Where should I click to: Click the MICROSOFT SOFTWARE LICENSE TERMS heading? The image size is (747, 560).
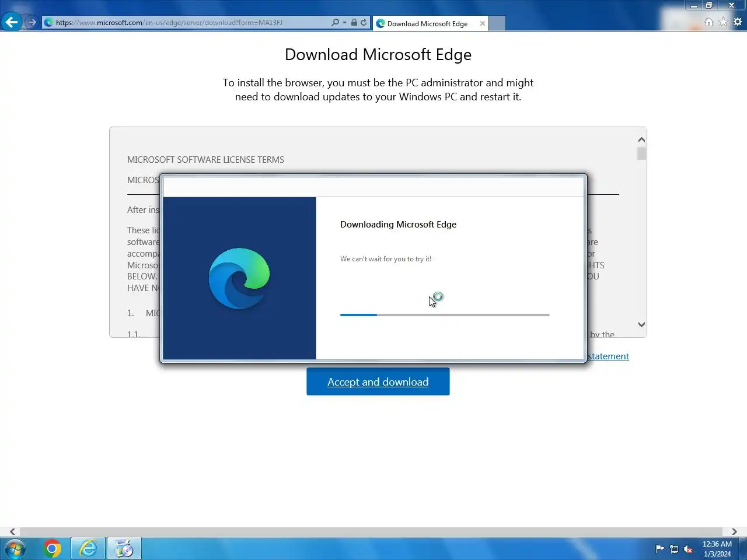coord(205,160)
